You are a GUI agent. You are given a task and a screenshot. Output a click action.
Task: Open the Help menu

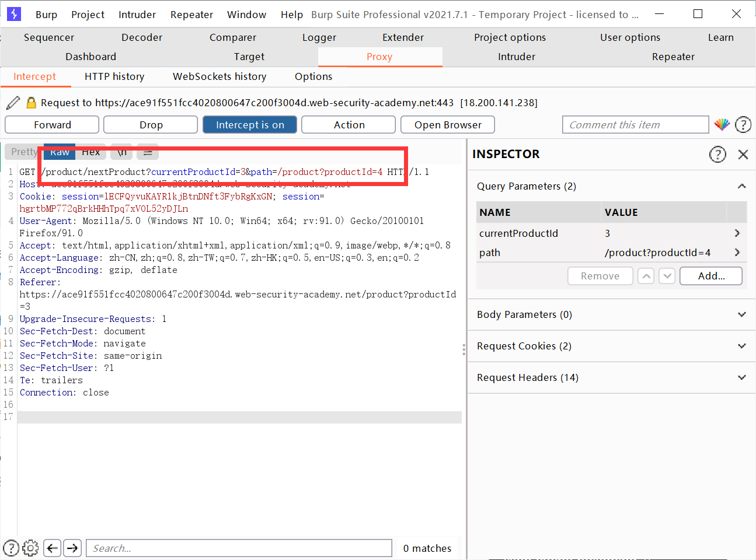pos(291,15)
